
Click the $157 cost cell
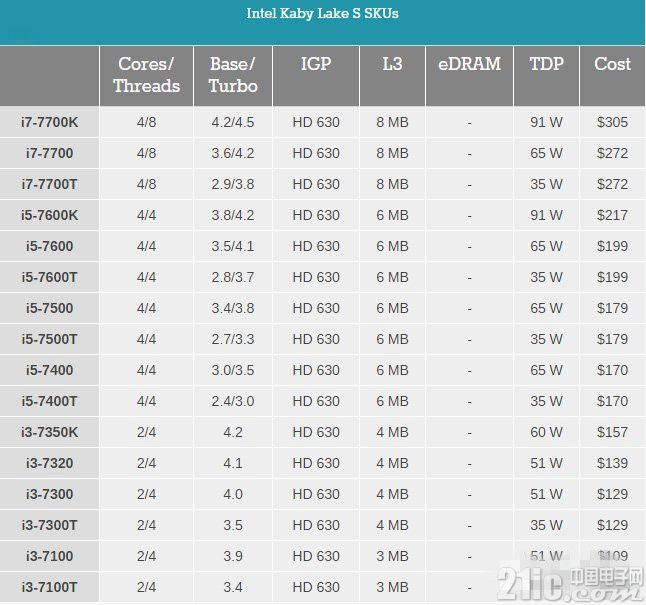point(612,432)
